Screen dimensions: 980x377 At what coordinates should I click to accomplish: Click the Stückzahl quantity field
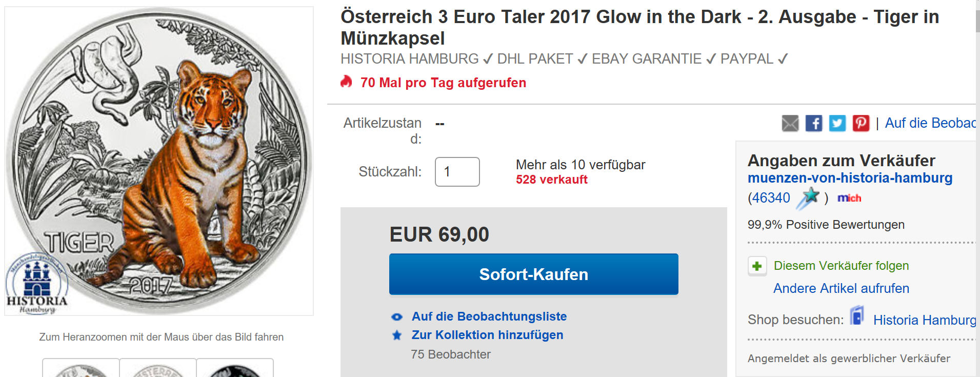457,172
